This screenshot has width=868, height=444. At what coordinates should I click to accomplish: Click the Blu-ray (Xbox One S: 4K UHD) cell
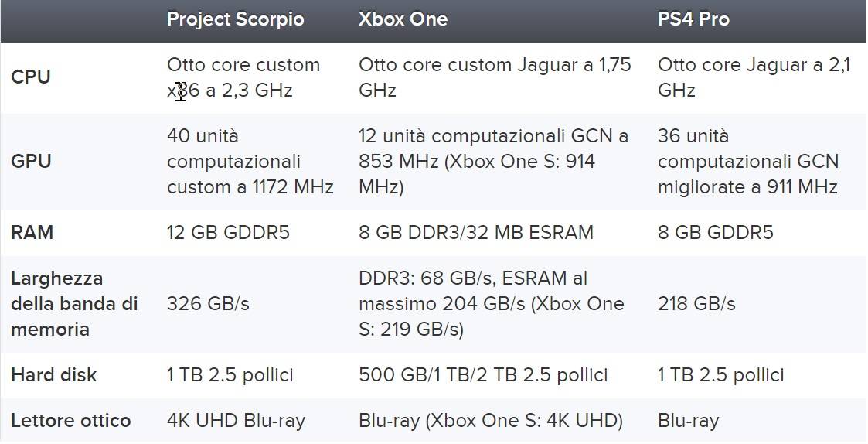coord(491,420)
